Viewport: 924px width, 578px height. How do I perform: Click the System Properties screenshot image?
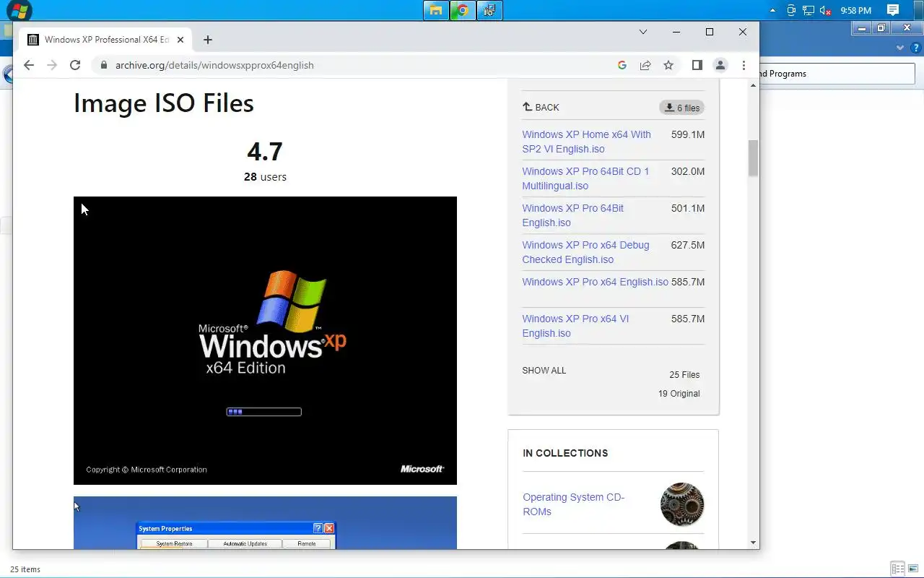pyautogui.click(x=265, y=523)
